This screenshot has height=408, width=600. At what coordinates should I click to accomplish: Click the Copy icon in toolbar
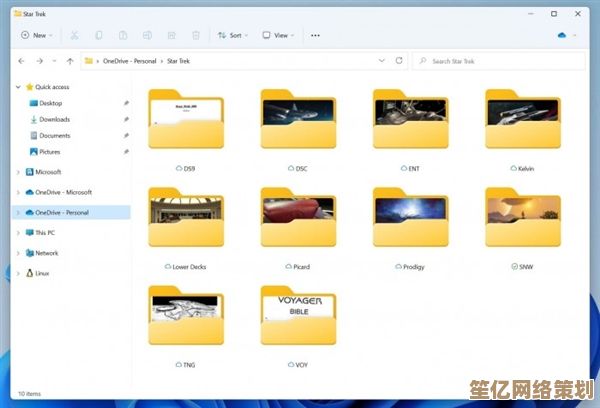coord(98,35)
